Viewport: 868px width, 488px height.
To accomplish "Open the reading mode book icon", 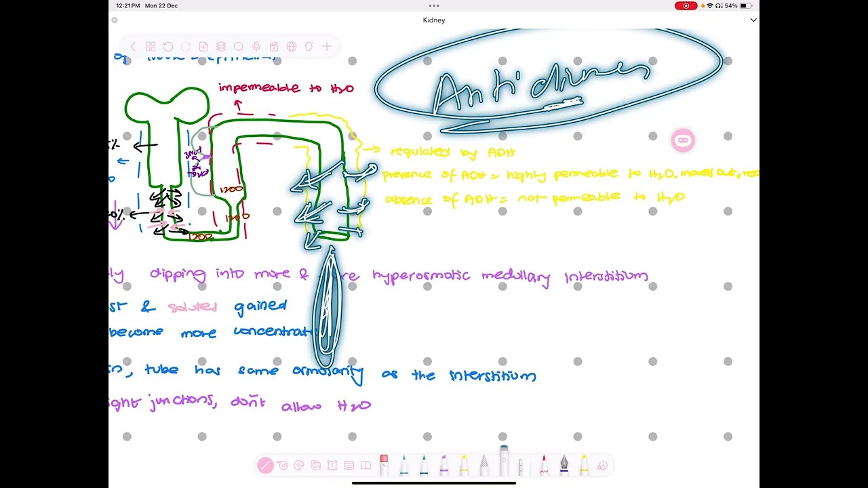I will (x=366, y=466).
